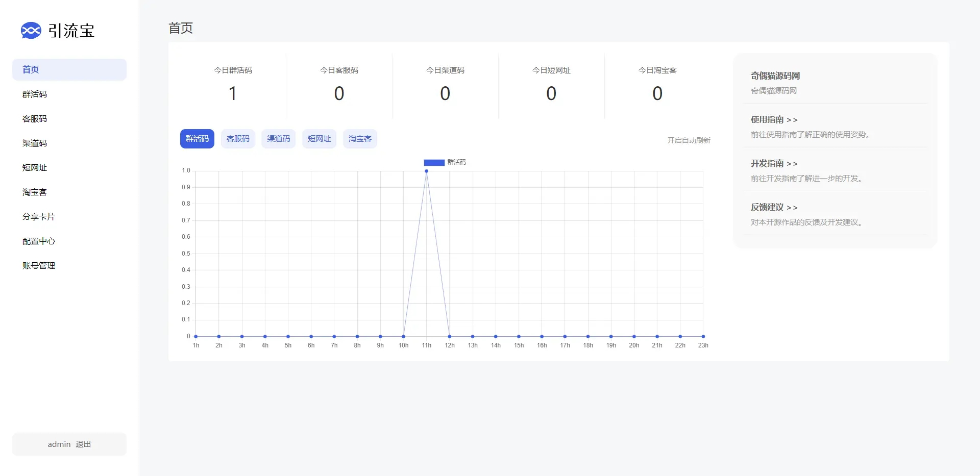Show 短网址 chart tab
Screen dimensions: 980x476
tap(319, 139)
